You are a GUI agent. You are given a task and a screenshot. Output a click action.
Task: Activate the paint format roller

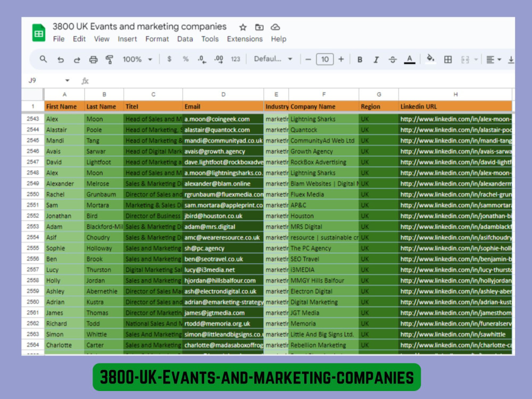coord(109,60)
